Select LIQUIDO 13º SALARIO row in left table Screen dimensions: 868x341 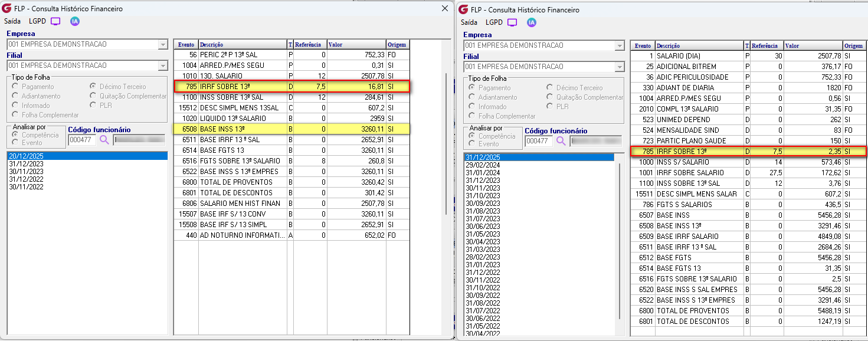291,119
